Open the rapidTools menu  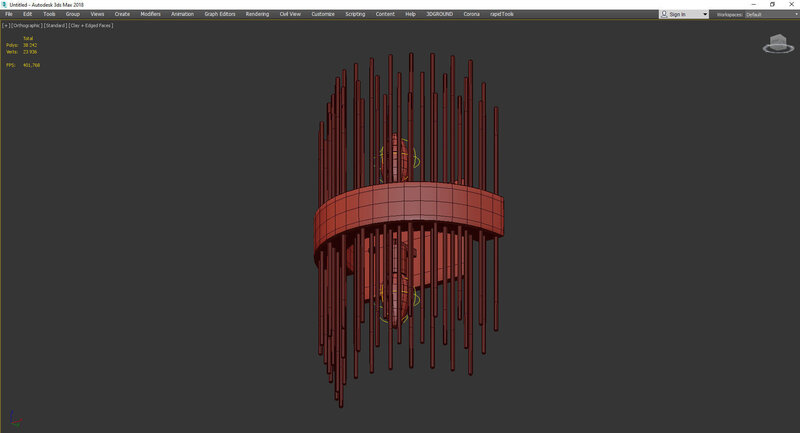coord(502,15)
